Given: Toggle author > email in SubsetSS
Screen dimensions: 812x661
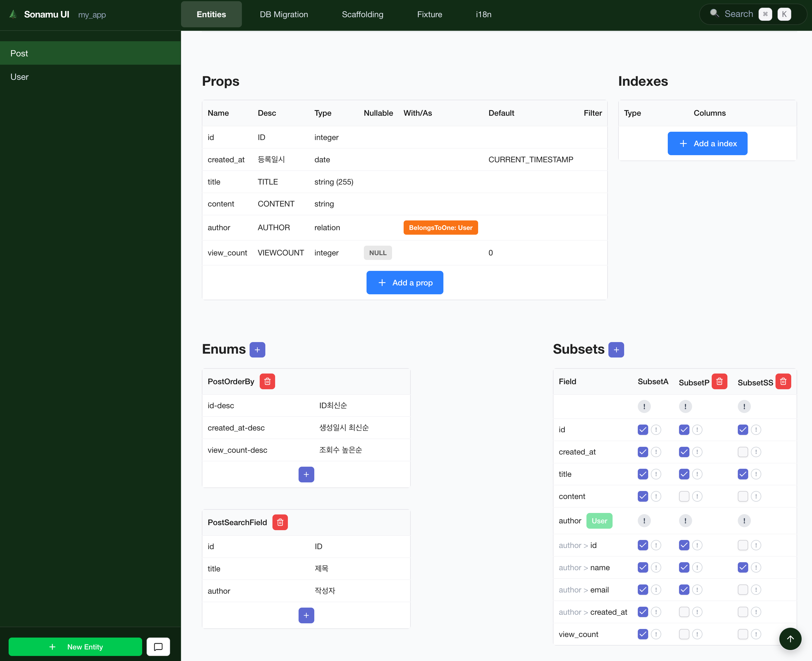Looking at the screenshot, I should tap(742, 590).
